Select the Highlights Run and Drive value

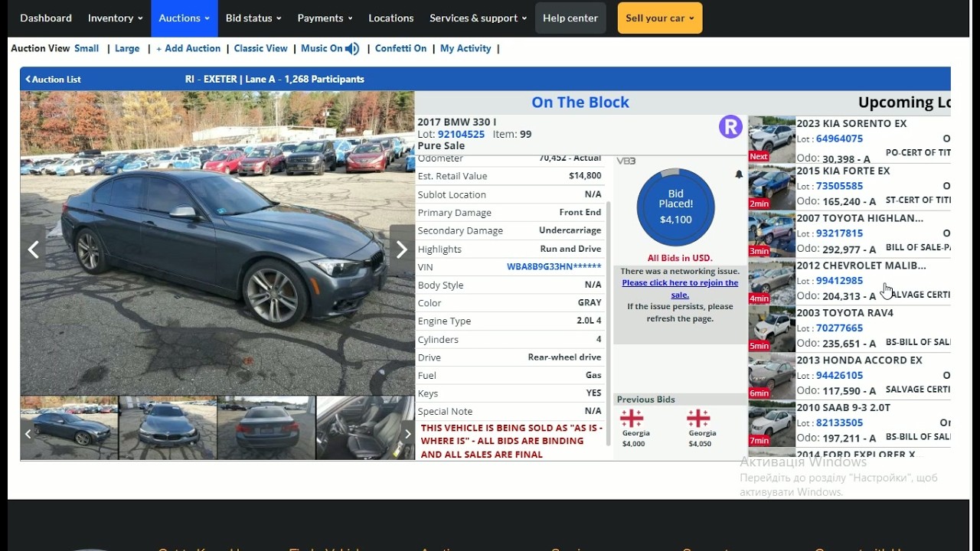(x=570, y=249)
